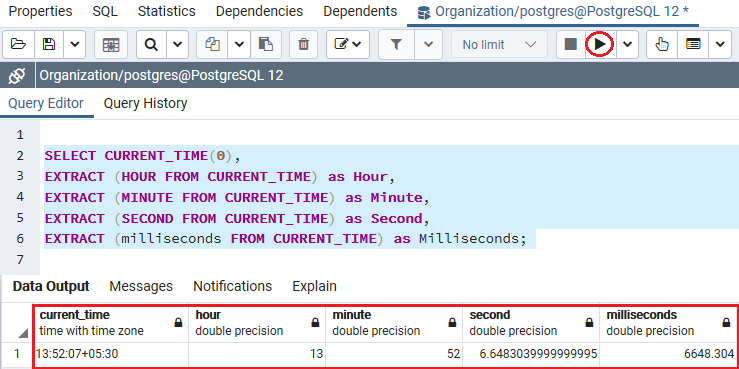Select the minute cell value 52

point(394,353)
